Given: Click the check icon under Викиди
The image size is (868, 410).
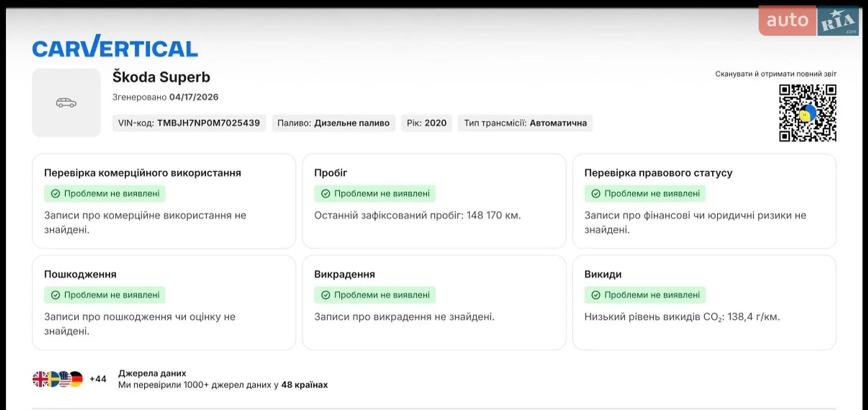Looking at the screenshot, I should pyautogui.click(x=596, y=295).
